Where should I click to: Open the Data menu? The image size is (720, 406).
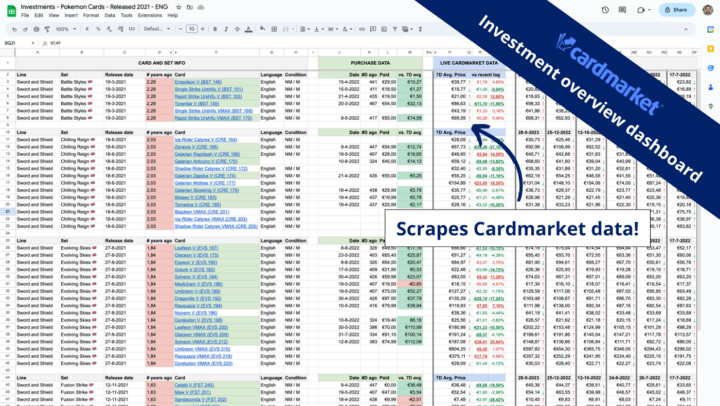point(110,15)
